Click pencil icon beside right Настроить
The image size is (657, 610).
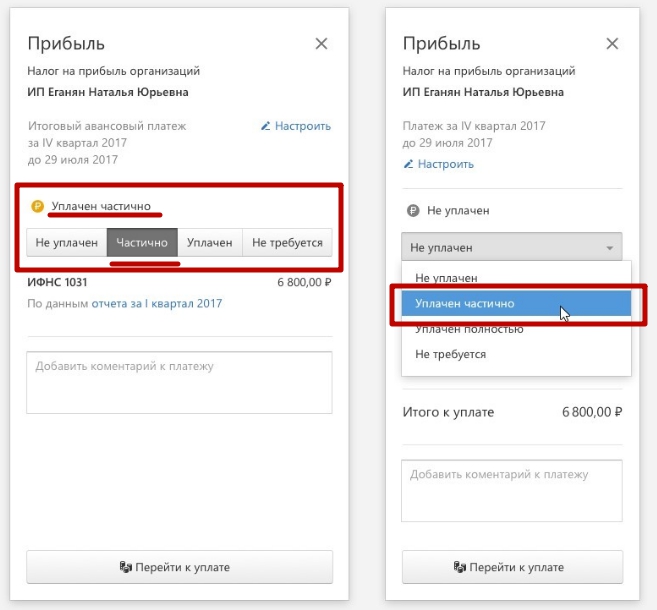point(408,164)
